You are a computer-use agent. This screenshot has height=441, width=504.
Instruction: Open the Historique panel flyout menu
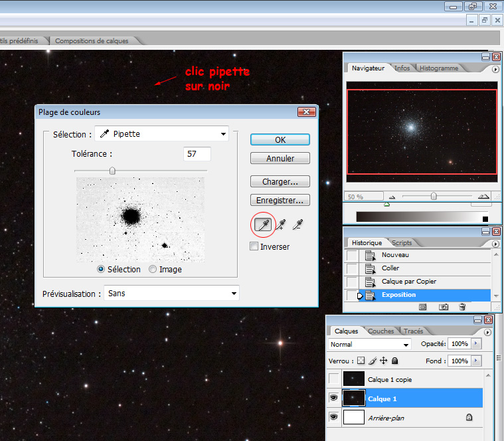click(495, 244)
